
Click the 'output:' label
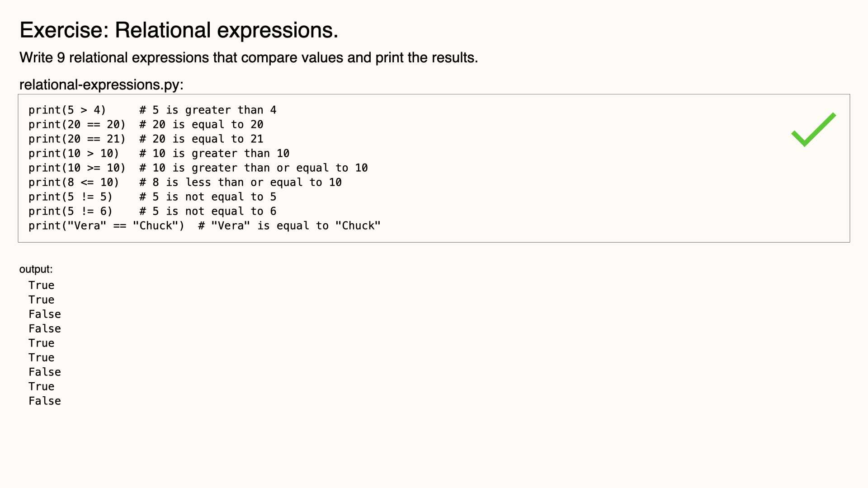[x=36, y=269]
